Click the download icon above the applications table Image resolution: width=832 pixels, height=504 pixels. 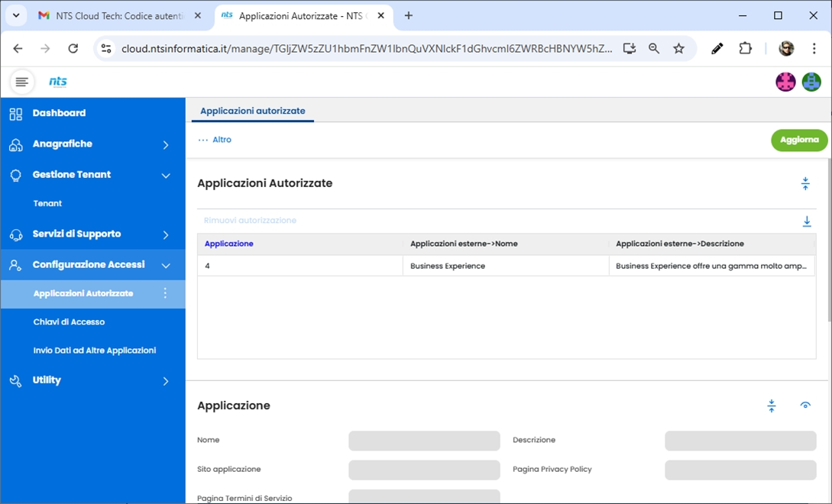[806, 221]
